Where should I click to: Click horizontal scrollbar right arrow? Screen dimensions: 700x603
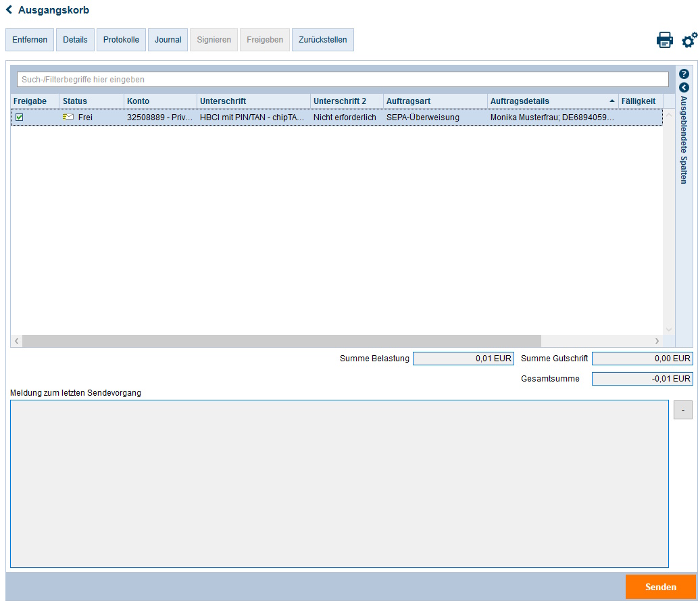click(x=657, y=341)
